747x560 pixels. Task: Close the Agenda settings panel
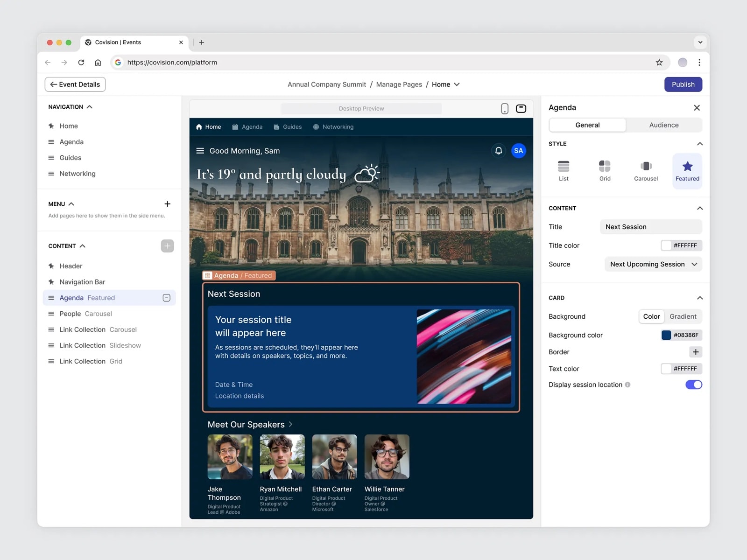pyautogui.click(x=697, y=108)
